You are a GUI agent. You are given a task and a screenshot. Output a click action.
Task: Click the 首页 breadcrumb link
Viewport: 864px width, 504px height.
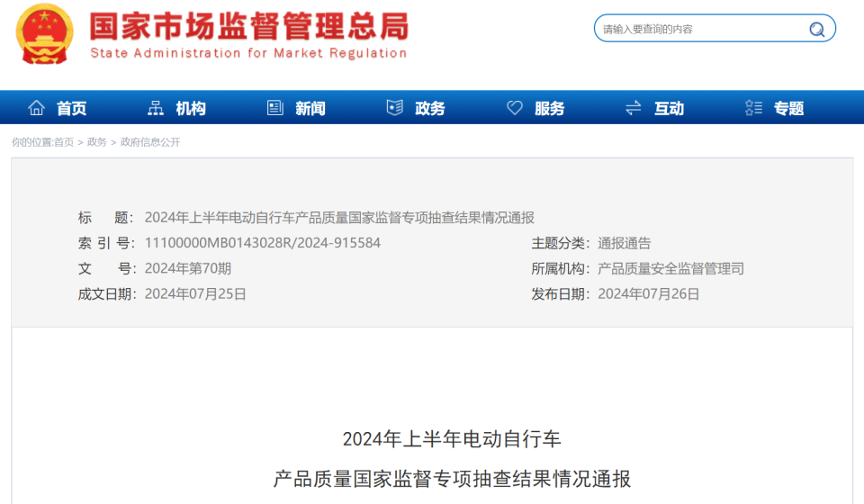click(64, 142)
